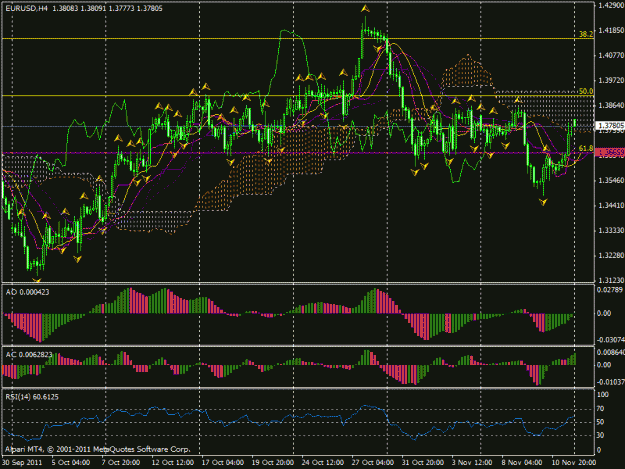Image resolution: width=625 pixels, height=469 pixels.
Task: Click the 27 Oct 04:00 time label
Action: [x=373, y=463]
